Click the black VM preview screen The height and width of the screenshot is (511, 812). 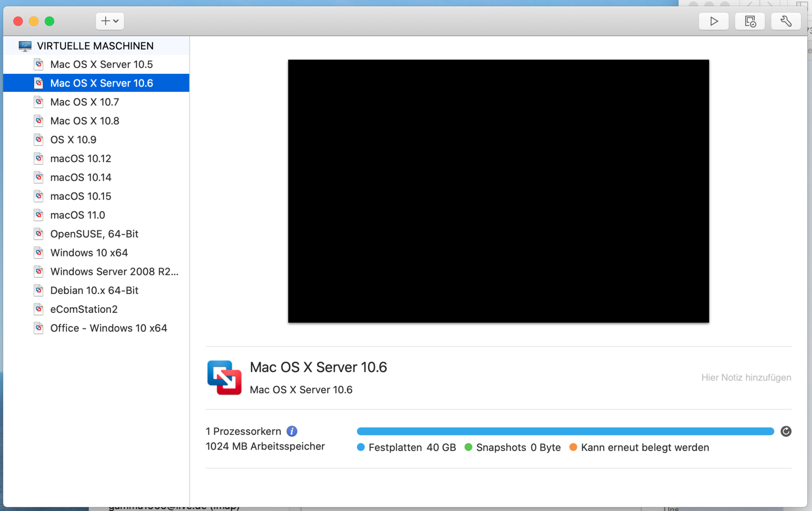click(499, 191)
